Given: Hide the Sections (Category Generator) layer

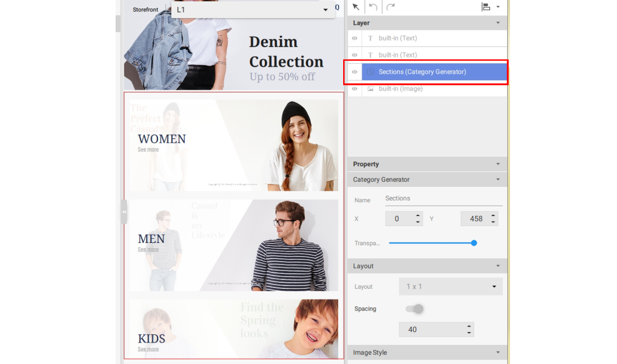Looking at the screenshot, I should point(355,72).
